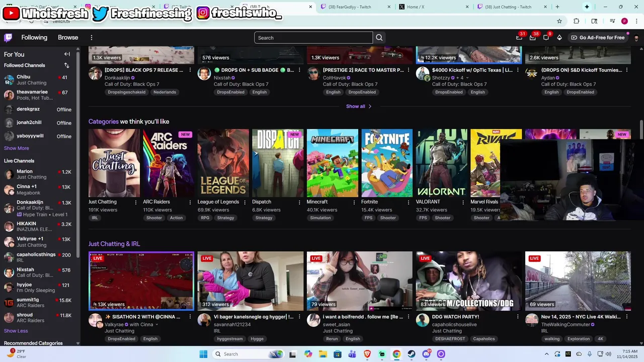Image resolution: width=644 pixels, height=362 pixels.
Task: Click the Twitch search input field
Action: pyautogui.click(x=313, y=38)
